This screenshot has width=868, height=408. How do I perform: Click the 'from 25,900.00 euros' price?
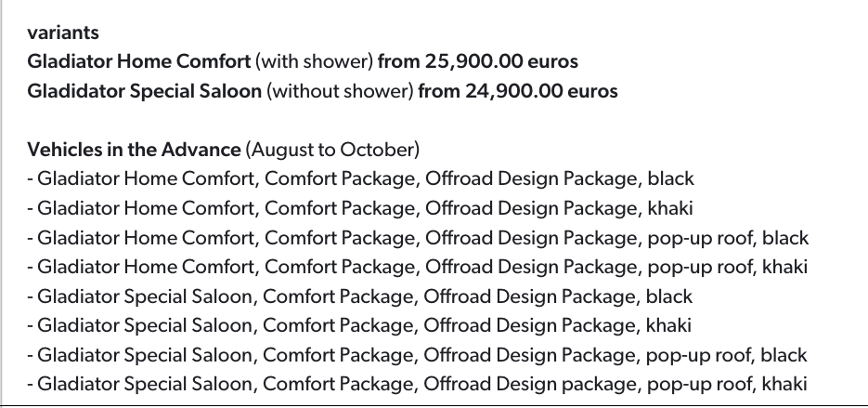[477, 62]
